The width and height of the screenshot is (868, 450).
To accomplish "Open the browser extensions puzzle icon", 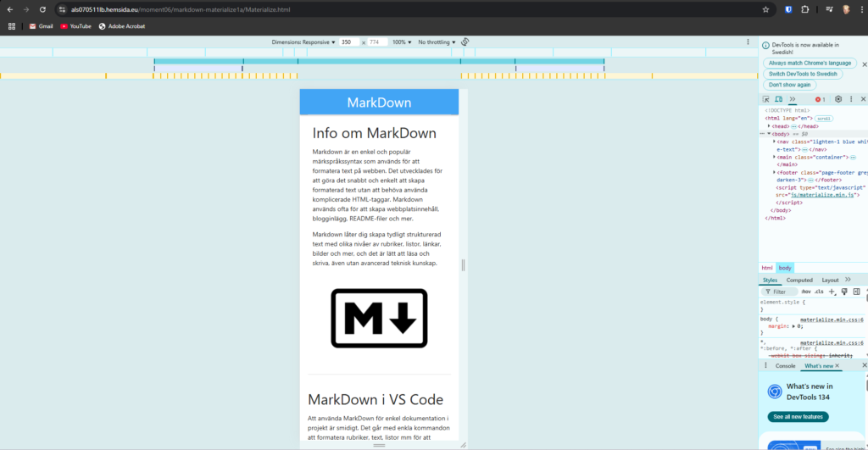I will point(805,9).
